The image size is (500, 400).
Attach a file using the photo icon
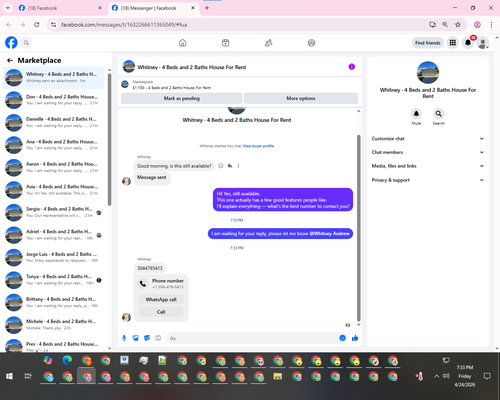tap(135, 338)
